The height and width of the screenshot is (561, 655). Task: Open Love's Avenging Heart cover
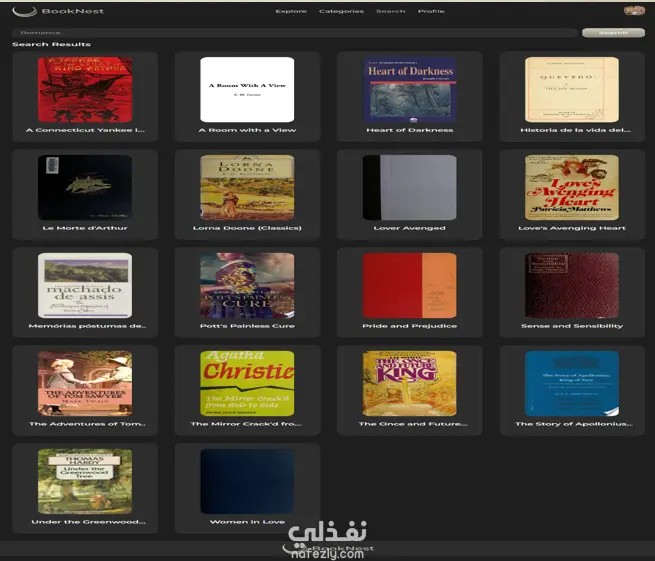pos(572,188)
